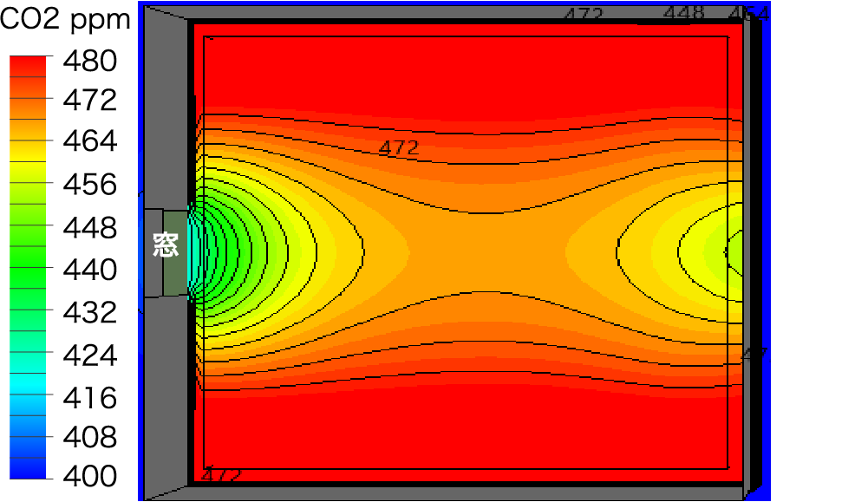Screen dimensions: 868x502
Task: Pick the dark blue bottom legend segment
Action: click(28, 468)
